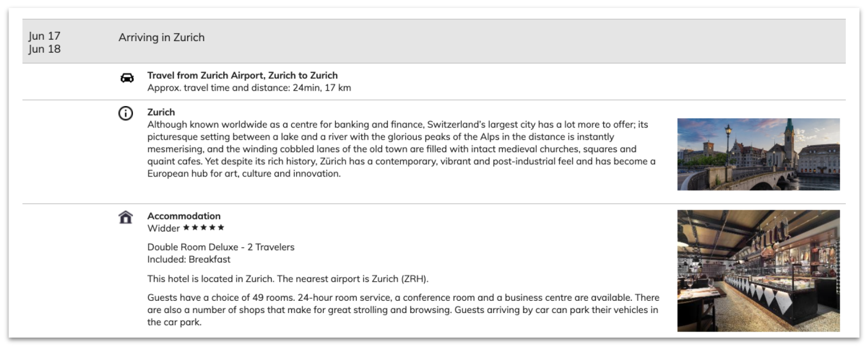This screenshot has height=348, width=868.
Task: Open the Widder hotel interior photo
Action: click(758, 271)
